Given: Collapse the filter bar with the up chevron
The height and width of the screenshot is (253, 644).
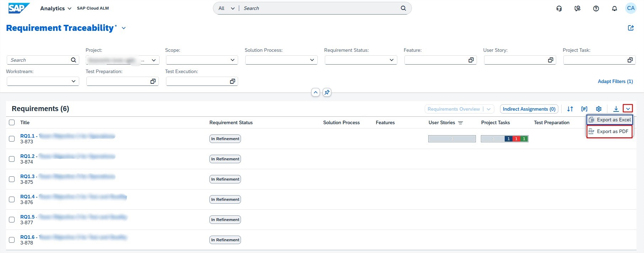Looking at the screenshot, I should tap(316, 92).
